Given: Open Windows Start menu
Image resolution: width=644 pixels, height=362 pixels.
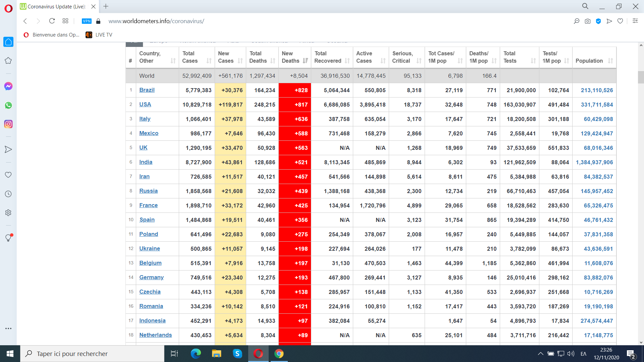Looking at the screenshot, I should point(10,354).
